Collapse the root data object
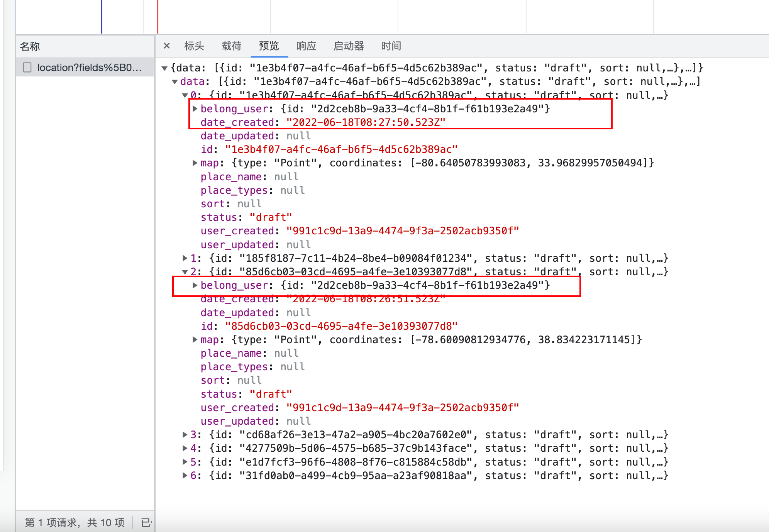The image size is (769, 532). pos(165,68)
